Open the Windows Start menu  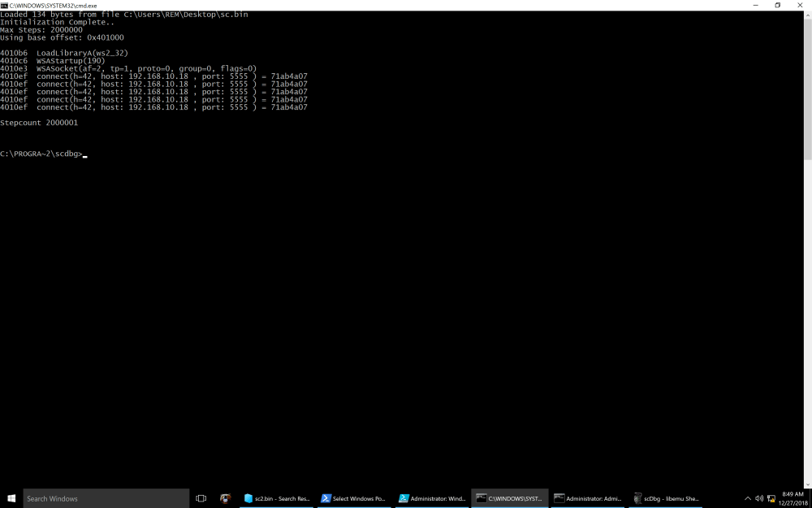click(x=11, y=498)
